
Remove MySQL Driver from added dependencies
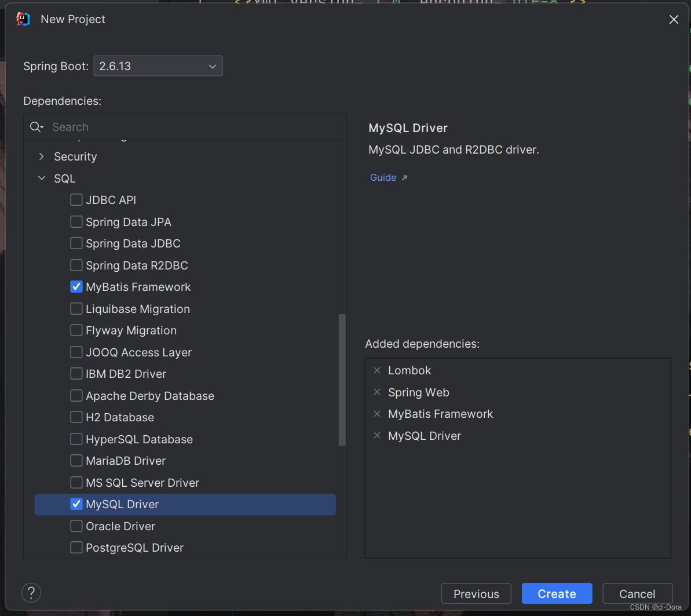377,436
